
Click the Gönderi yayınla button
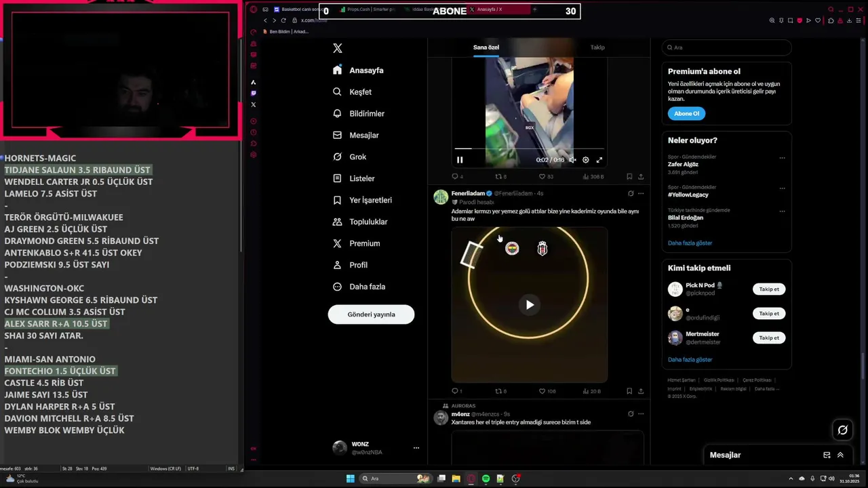(x=371, y=314)
